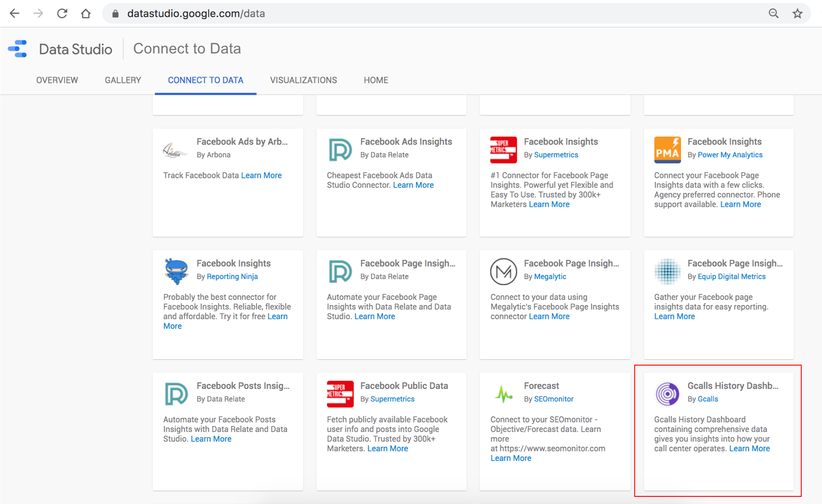
Task: Click Supermetrics link under Facebook Public Data
Action: click(392, 399)
